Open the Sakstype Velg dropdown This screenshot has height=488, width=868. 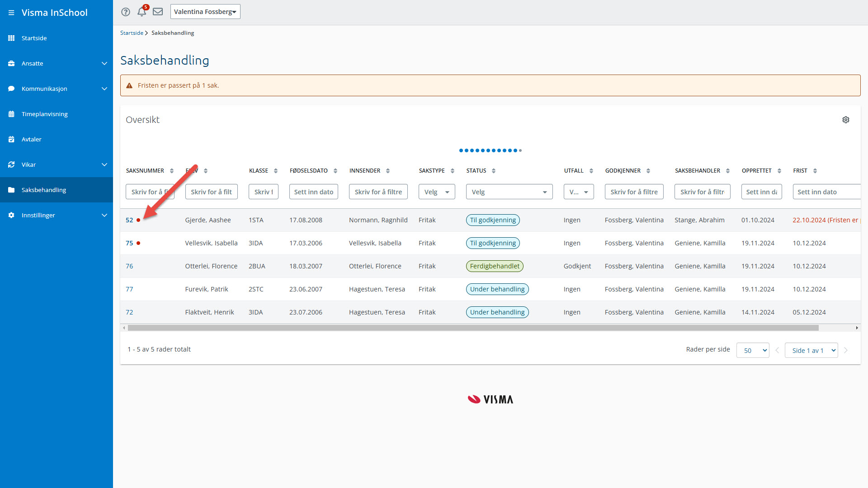[x=436, y=192]
